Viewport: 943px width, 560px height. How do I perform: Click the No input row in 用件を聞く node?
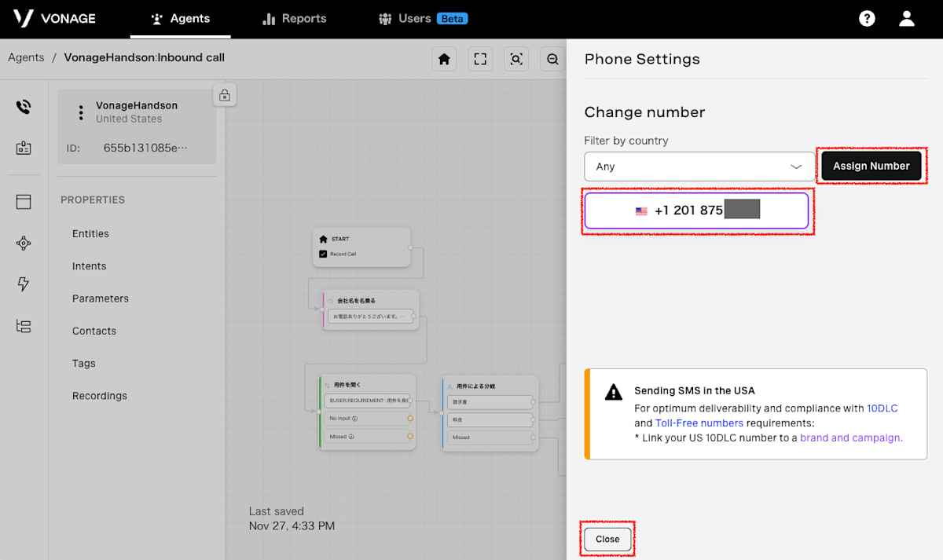(368, 419)
